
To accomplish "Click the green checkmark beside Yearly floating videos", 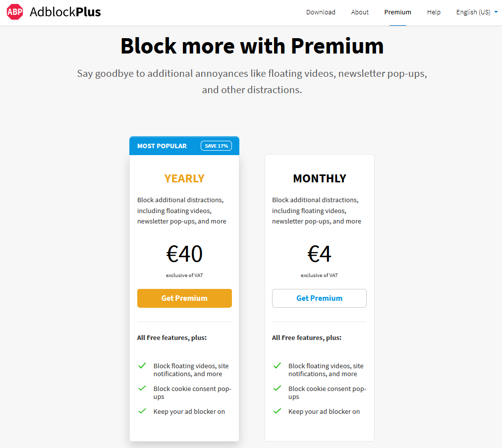I will (142, 365).
